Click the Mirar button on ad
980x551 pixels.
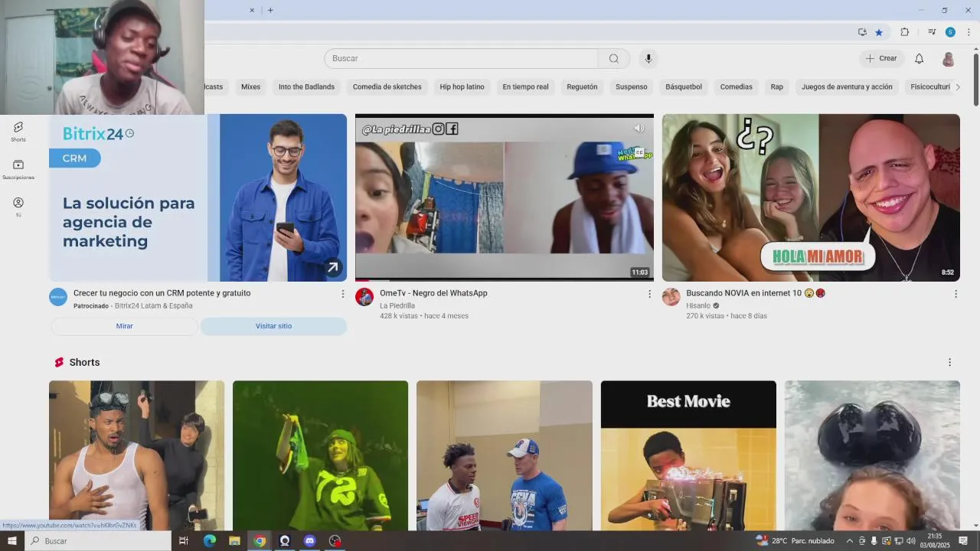(x=124, y=326)
